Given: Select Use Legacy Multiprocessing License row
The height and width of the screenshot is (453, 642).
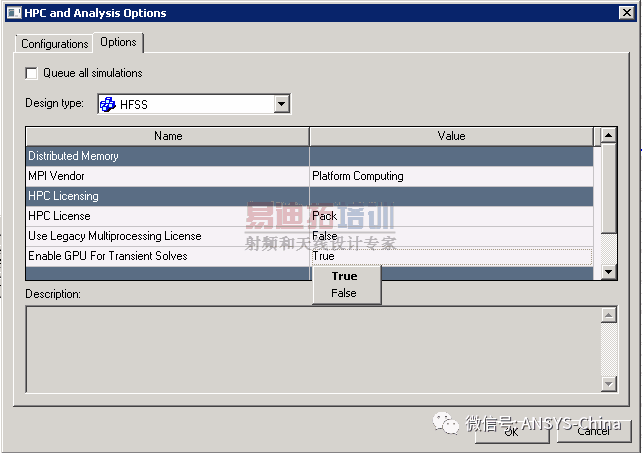Looking at the screenshot, I should 167,236.
